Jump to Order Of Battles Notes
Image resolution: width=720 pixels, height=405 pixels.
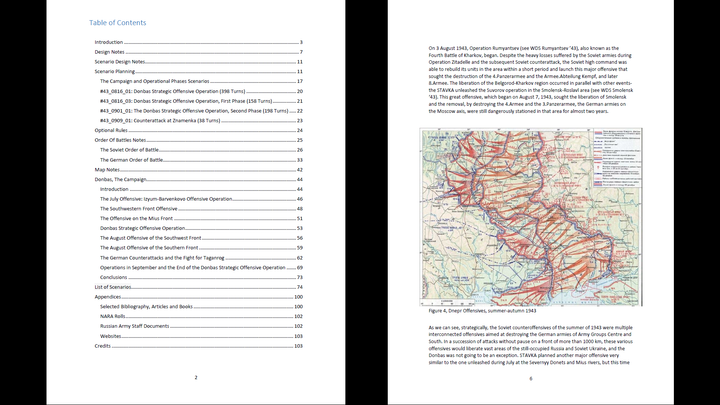120,140
